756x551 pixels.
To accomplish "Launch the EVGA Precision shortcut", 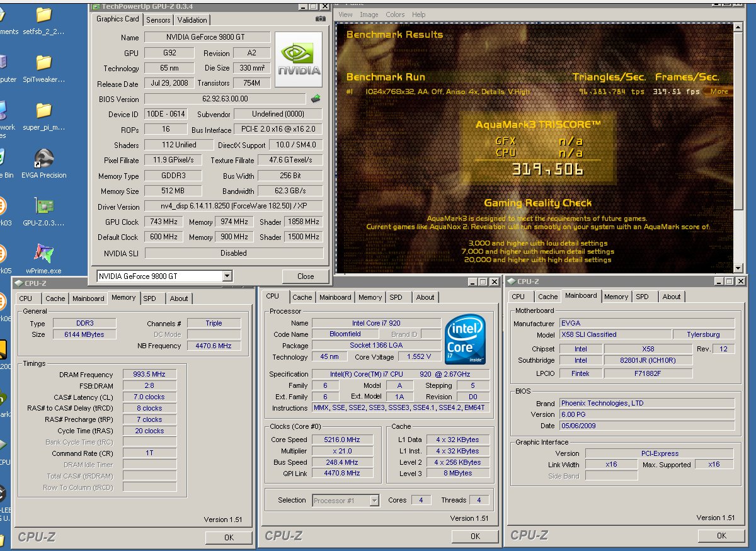I will click(43, 164).
